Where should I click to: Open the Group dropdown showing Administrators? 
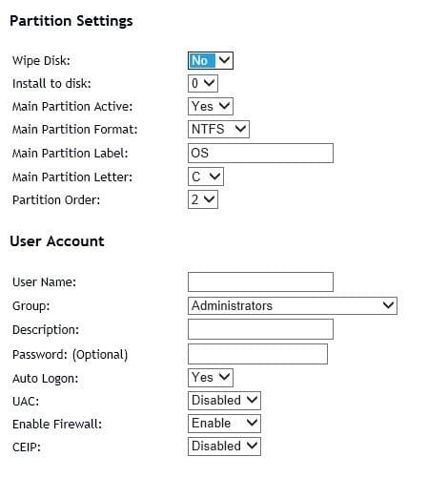[x=293, y=306]
